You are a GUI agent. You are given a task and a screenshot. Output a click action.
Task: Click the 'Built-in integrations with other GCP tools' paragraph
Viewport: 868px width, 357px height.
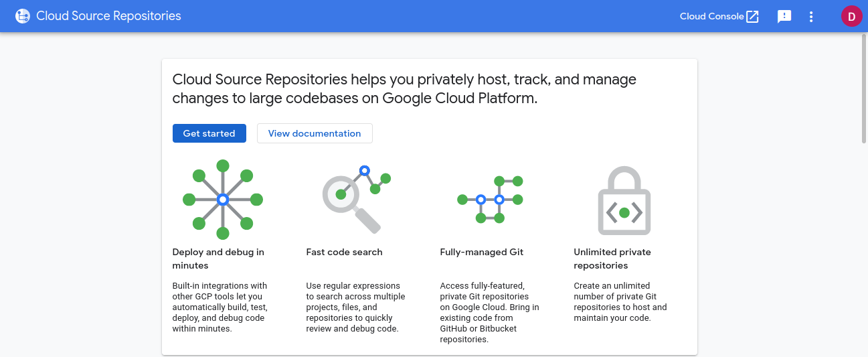[220, 307]
